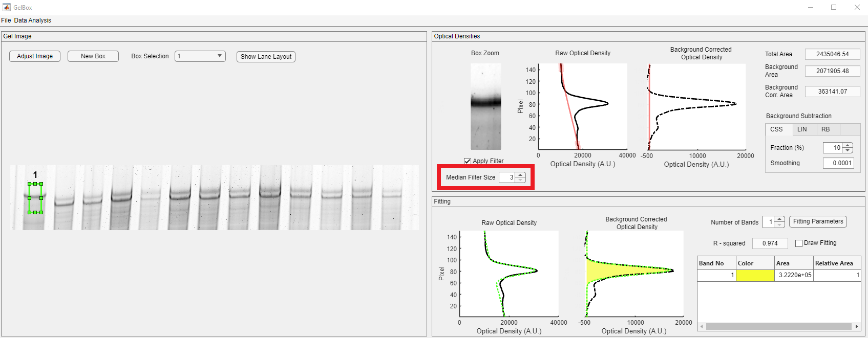The width and height of the screenshot is (868, 338).
Task: Click the Background Corrected plot in Optical Densities
Action: [x=697, y=106]
